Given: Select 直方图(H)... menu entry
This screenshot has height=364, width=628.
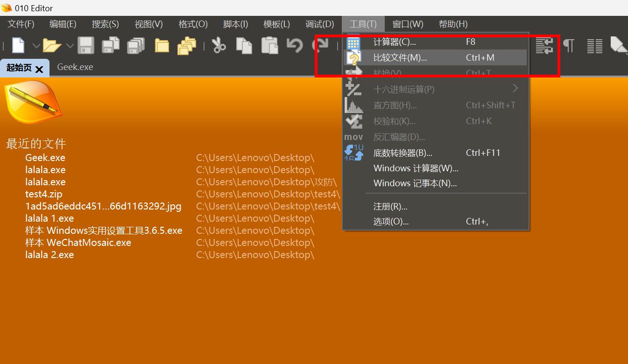Looking at the screenshot, I should (x=435, y=105).
